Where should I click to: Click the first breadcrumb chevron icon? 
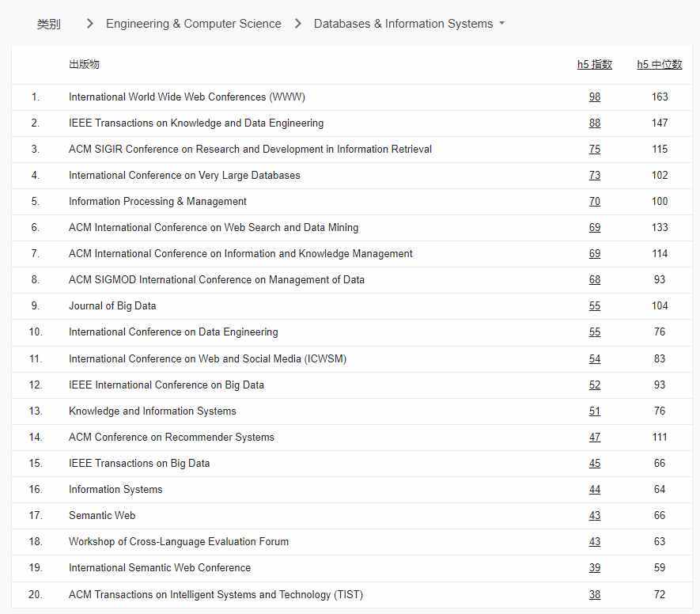pyautogui.click(x=88, y=24)
